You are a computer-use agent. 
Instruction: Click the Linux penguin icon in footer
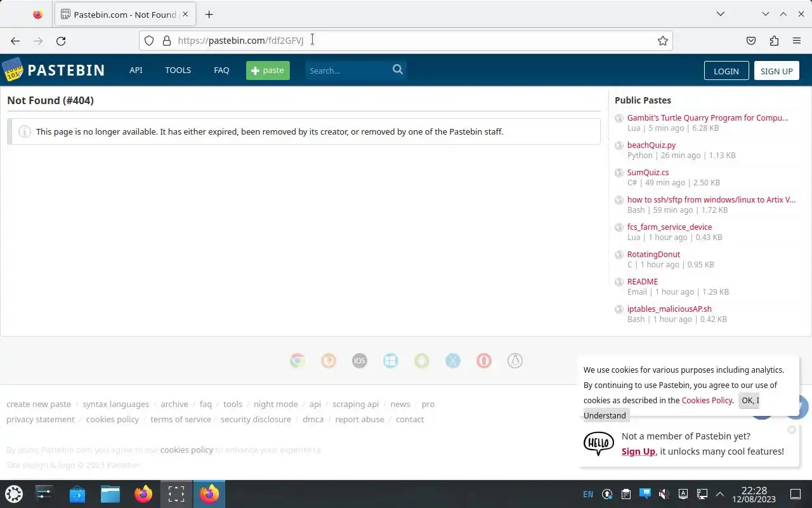(x=515, y=361)
